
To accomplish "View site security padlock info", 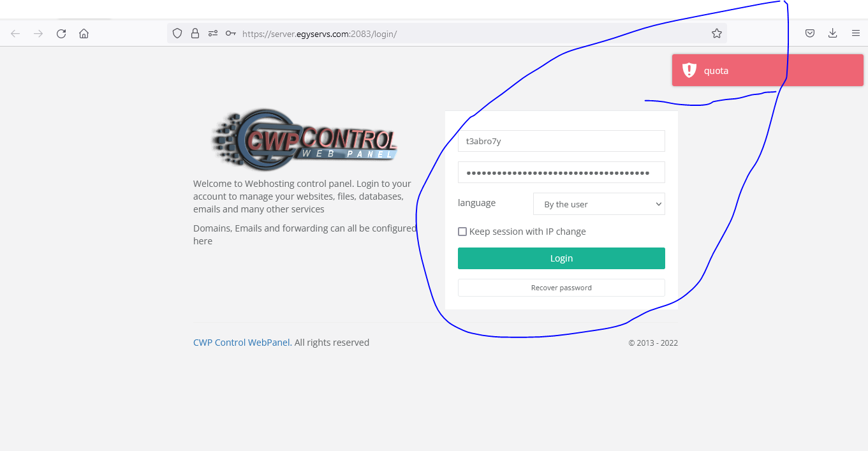I will click(x=195, y=33).
